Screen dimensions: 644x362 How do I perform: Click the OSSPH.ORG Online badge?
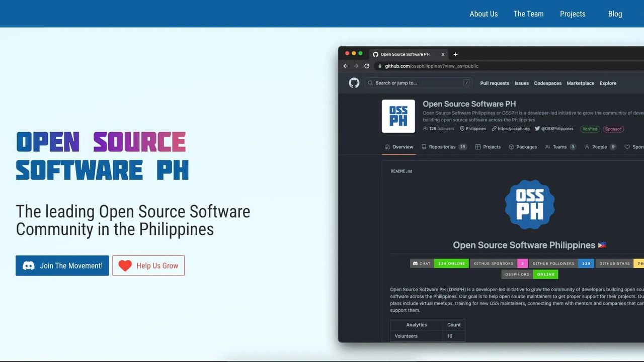click(x=530, y=275)
